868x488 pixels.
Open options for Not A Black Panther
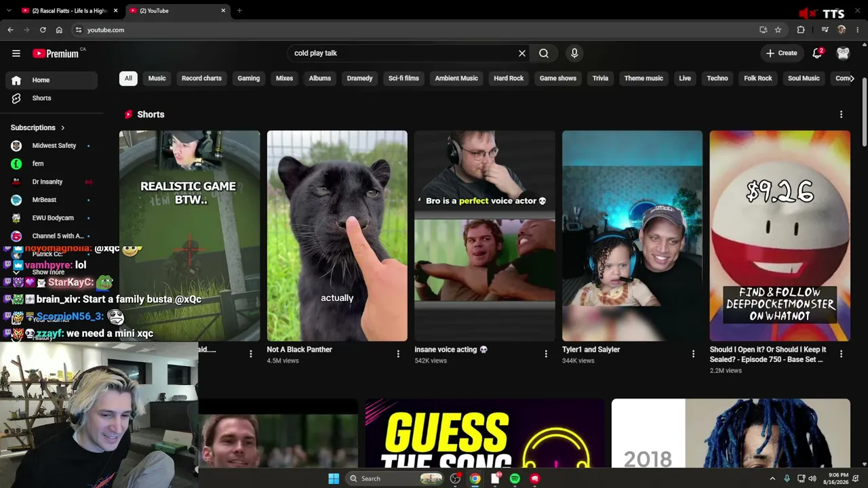point(398,354)
